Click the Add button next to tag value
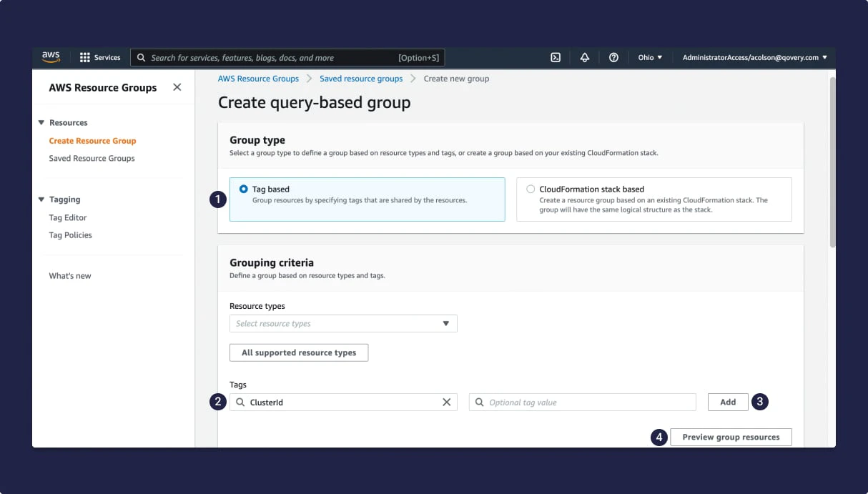This screenshot has width=868, height=494. pos(727,402)
